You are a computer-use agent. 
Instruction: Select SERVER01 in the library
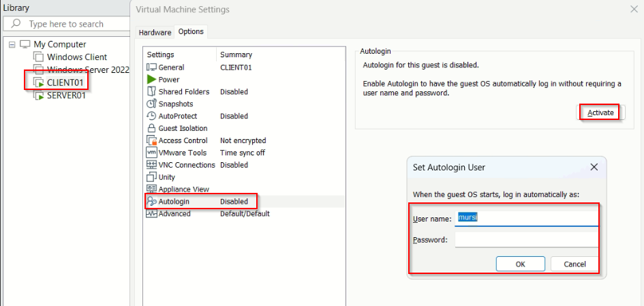(66, 95)
